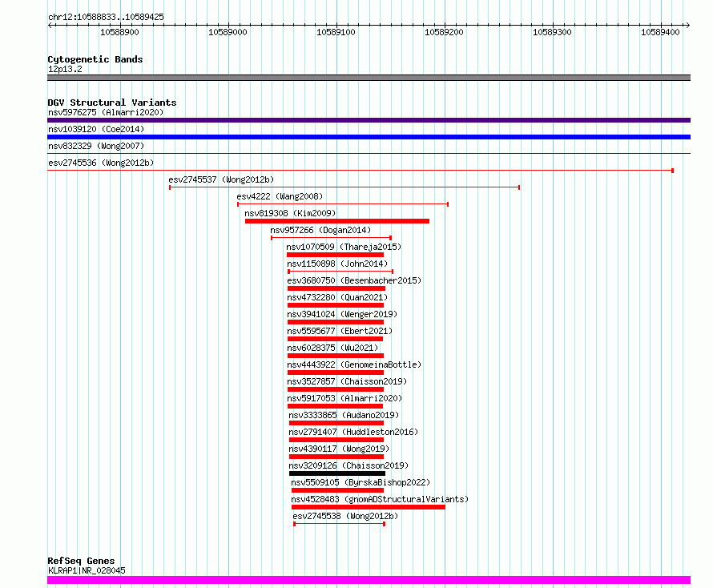Select the magenta KLRAP1 gene bar

point(369,580)
